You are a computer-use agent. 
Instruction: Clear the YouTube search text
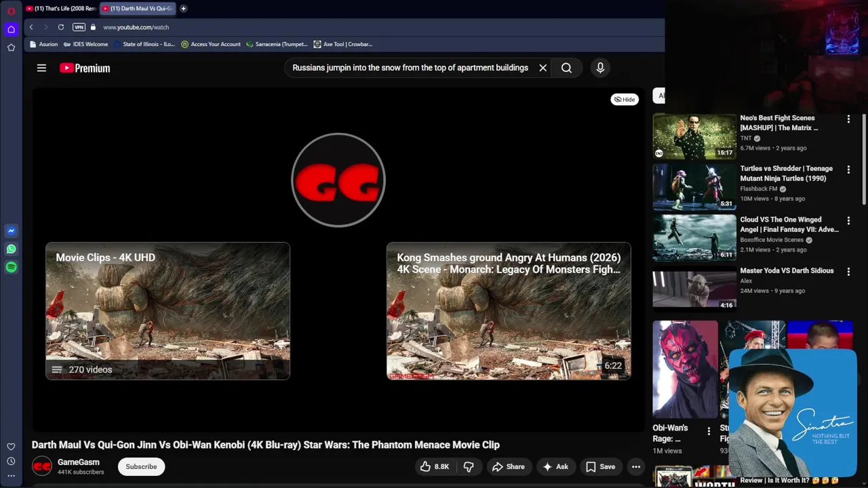pyautogui.click(x=542, y=68)
